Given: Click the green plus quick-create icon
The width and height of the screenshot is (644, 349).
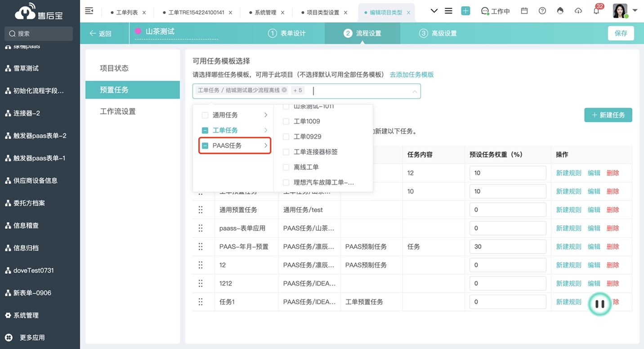Looking at the screenshot, I should (465, 11).
